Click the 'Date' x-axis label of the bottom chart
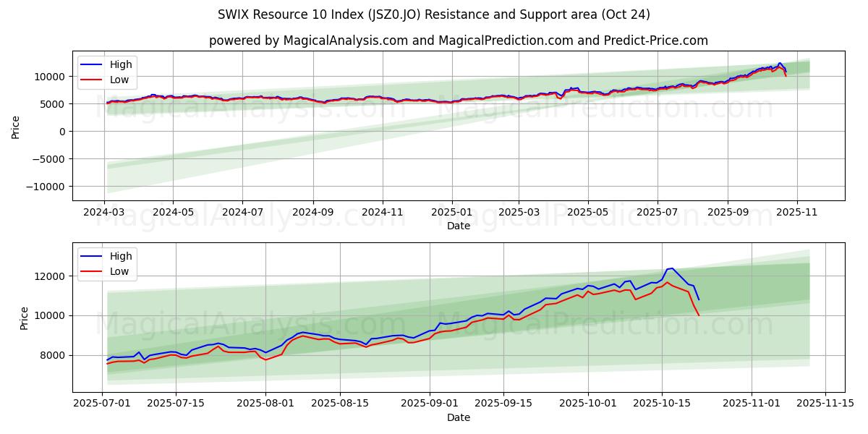The width and height of the screenshot is (868, 434). (458, 417)
